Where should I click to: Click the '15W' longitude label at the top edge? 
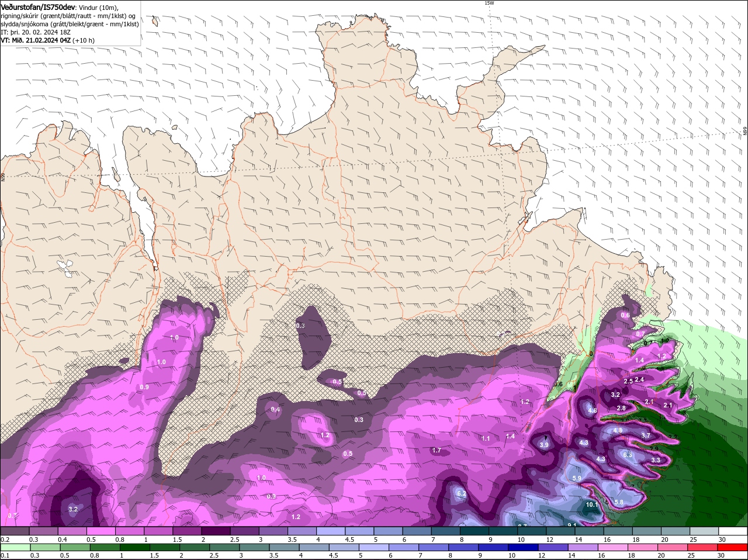click(x=489, y=3)
